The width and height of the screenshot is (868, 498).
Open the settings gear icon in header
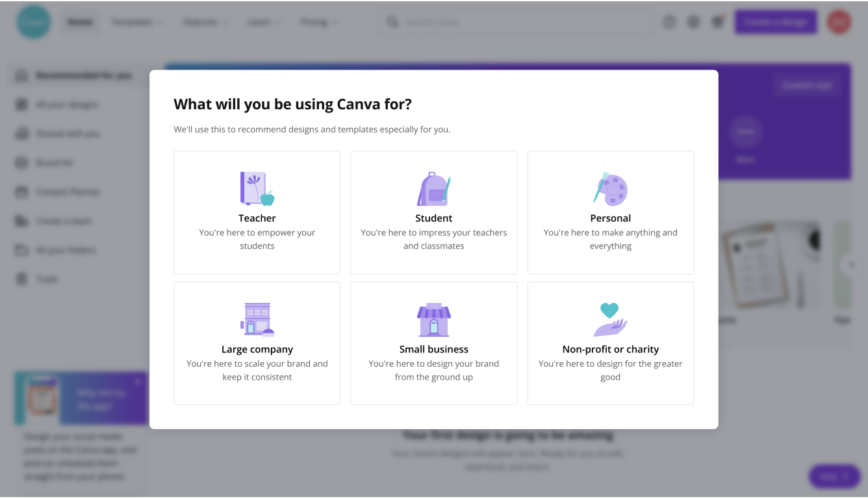point(693,22)
